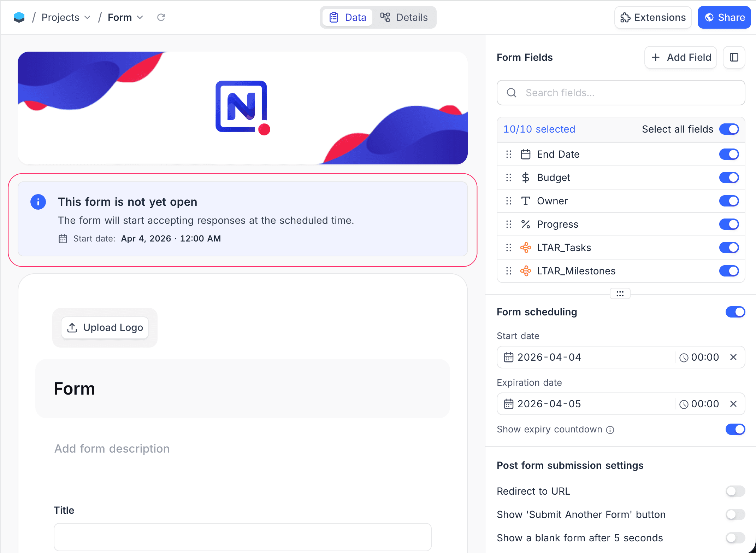The width and height of the screenshot is (756, 553).
Task: Expand the Form Fields list handle
Action: (x=620, y=293)
